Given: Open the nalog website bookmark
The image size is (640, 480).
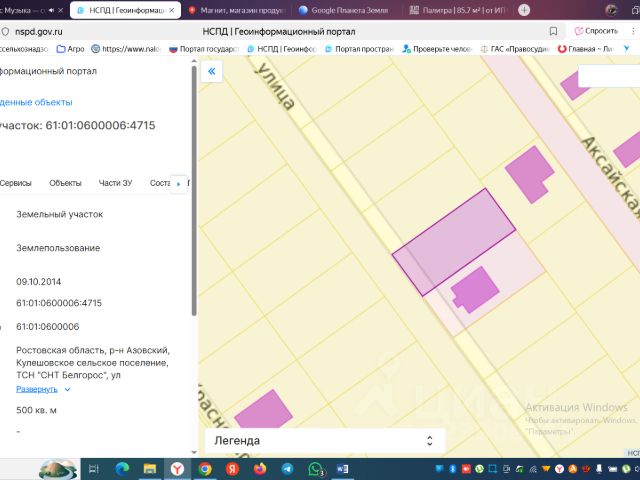Looking at the screenshot, I should 126,49.
